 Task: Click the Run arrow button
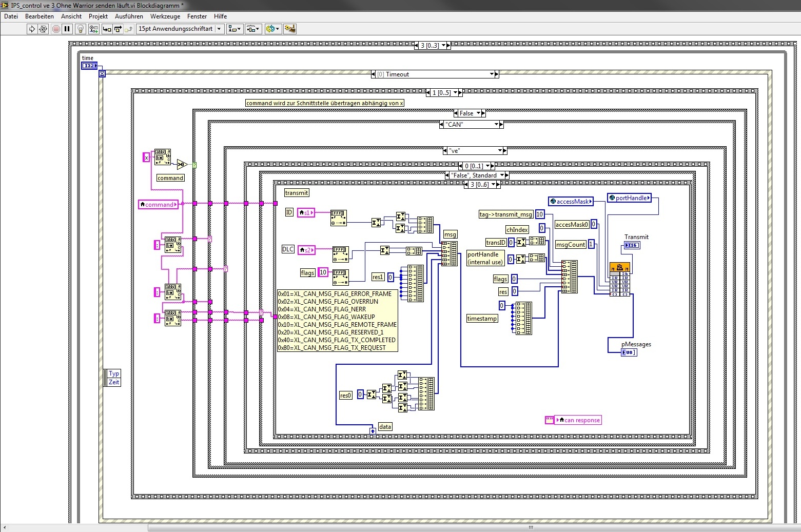pos(32,29)
